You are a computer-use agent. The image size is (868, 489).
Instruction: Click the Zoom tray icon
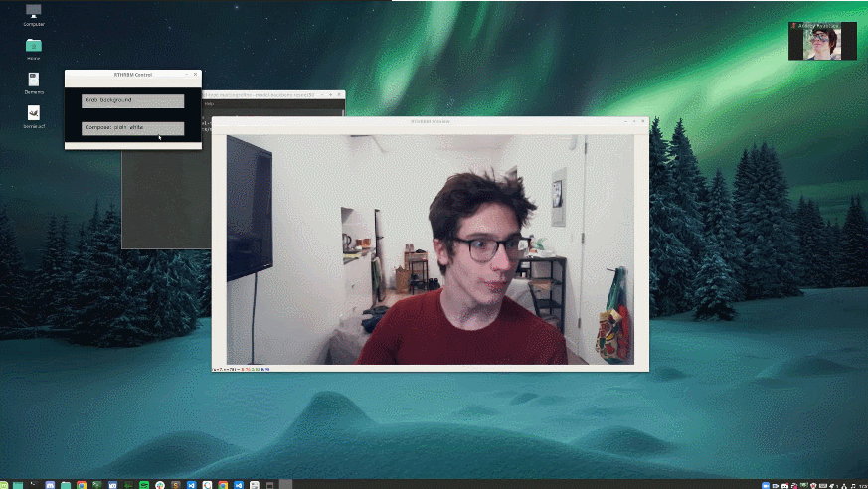coord(766,485)
